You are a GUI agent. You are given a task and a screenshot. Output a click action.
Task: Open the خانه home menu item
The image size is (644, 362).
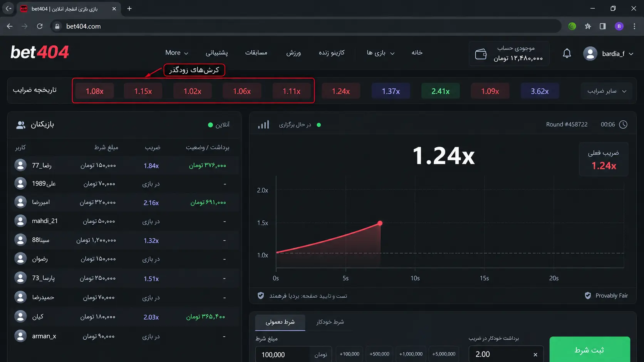pyautogui.click(x=417, y=52)
